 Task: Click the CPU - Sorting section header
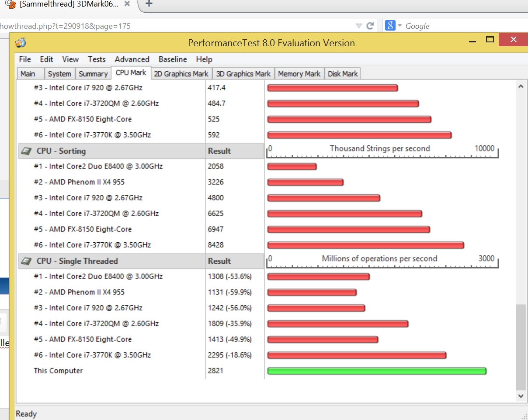[111, 151]
